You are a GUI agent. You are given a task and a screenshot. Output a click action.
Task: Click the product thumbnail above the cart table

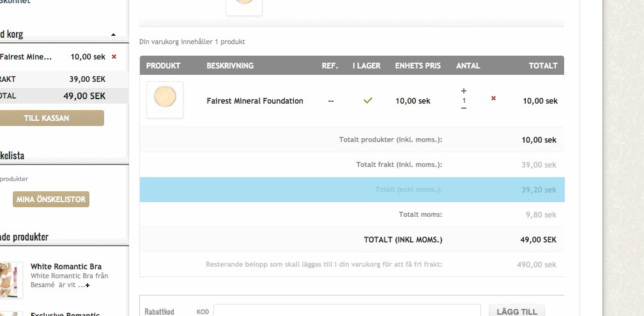[244, 6]
